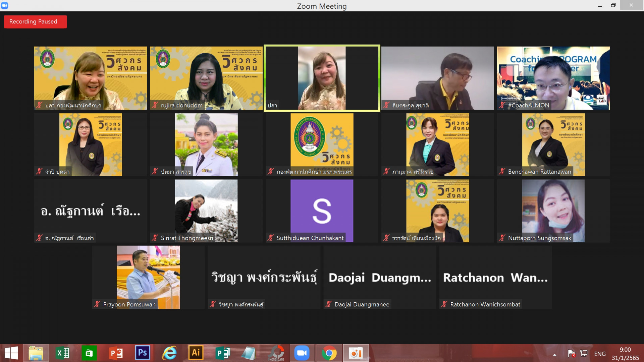Open Microsoft Publisher taskbar icon

[222, 353]
